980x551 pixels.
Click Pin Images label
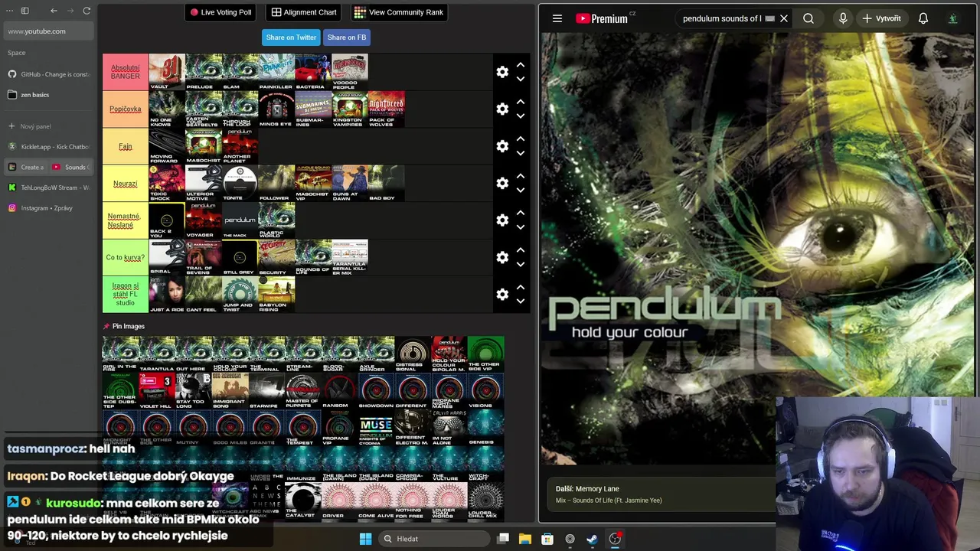tap(128, 326)
